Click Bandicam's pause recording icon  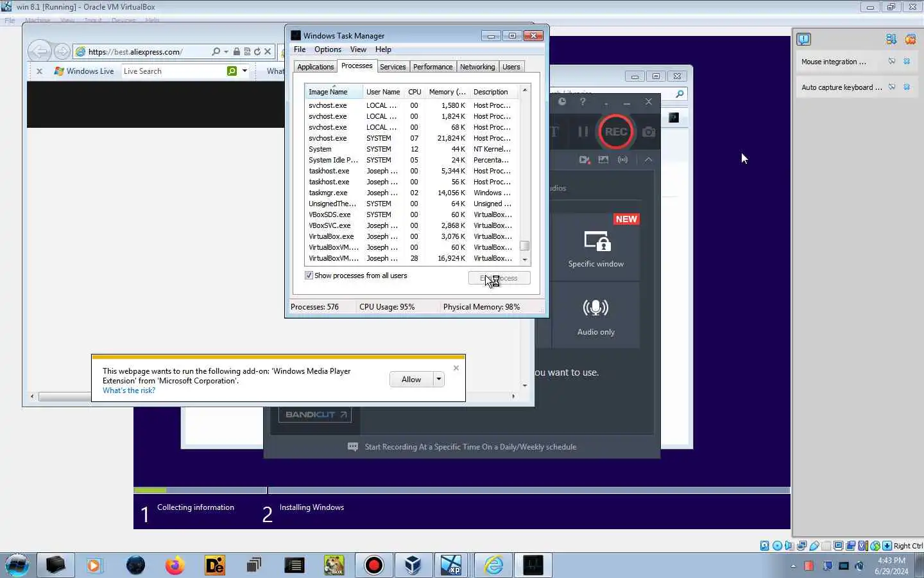tap(583, 132)
